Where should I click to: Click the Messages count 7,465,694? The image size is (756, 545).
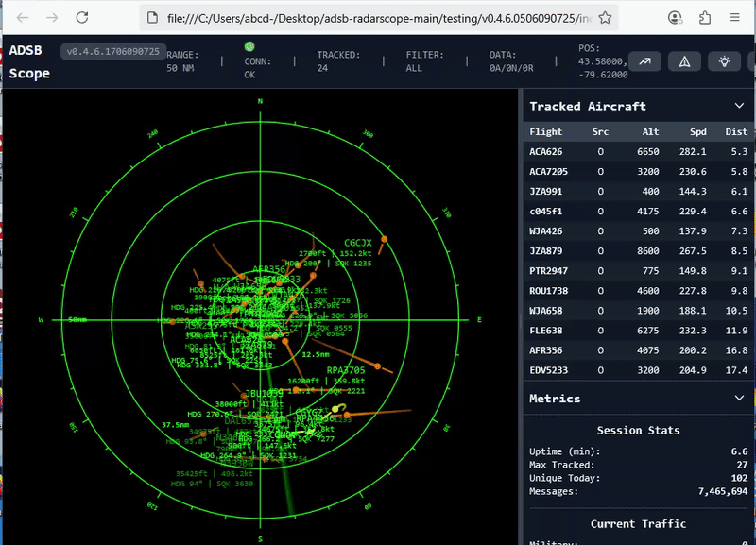(723, 491)
